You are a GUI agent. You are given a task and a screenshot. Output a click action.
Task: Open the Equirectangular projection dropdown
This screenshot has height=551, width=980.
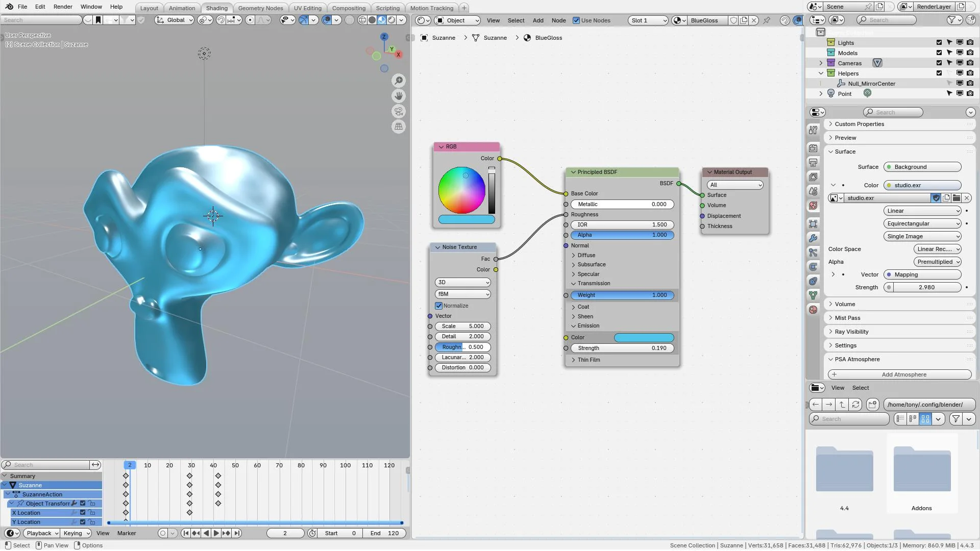922,223
